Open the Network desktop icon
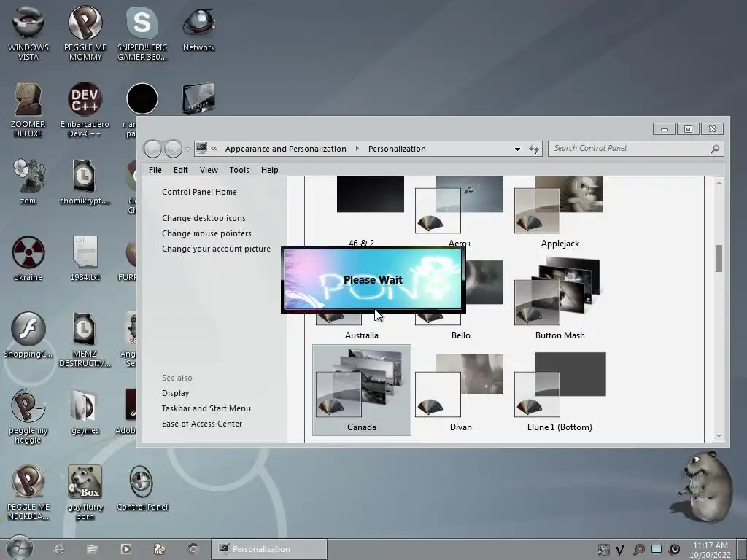 (199, 28)
